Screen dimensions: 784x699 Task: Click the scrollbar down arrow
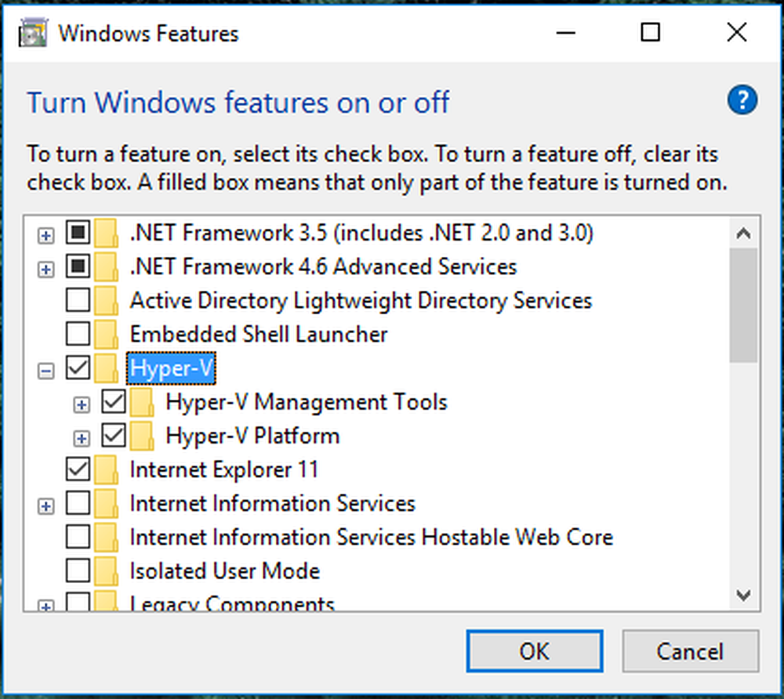click(743, 595)
